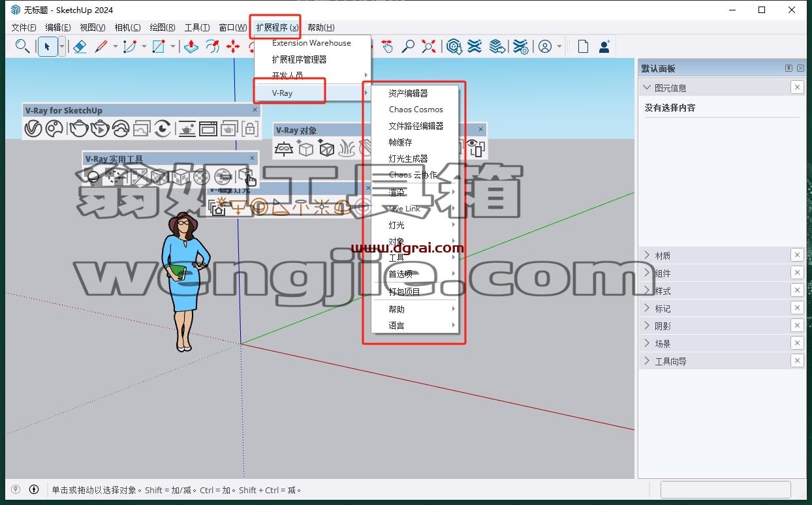Open Chaos Cosmos browser toolbar icon
The image size is (812, 505).
[54, 129]
